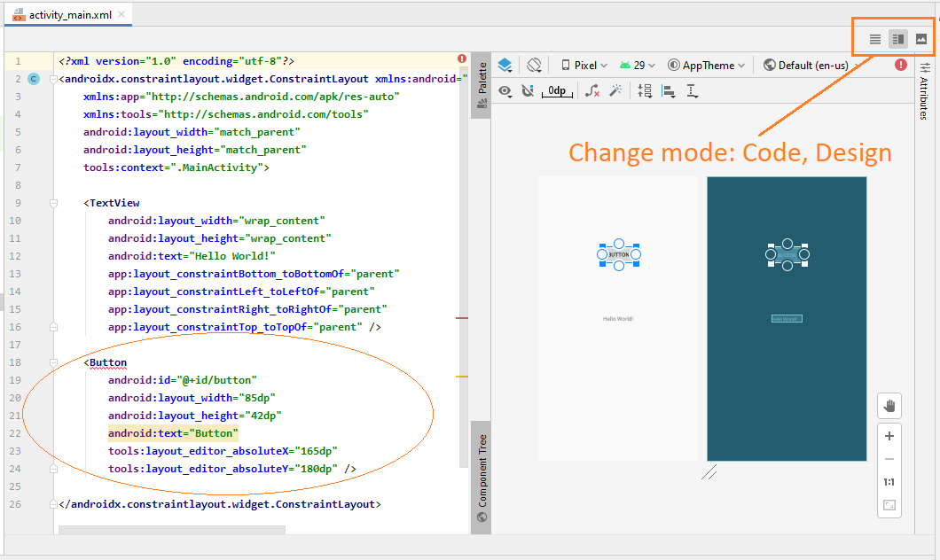Collapse the TextView fold marker on line 9
The image size is (940, 560).
[53, 203]
